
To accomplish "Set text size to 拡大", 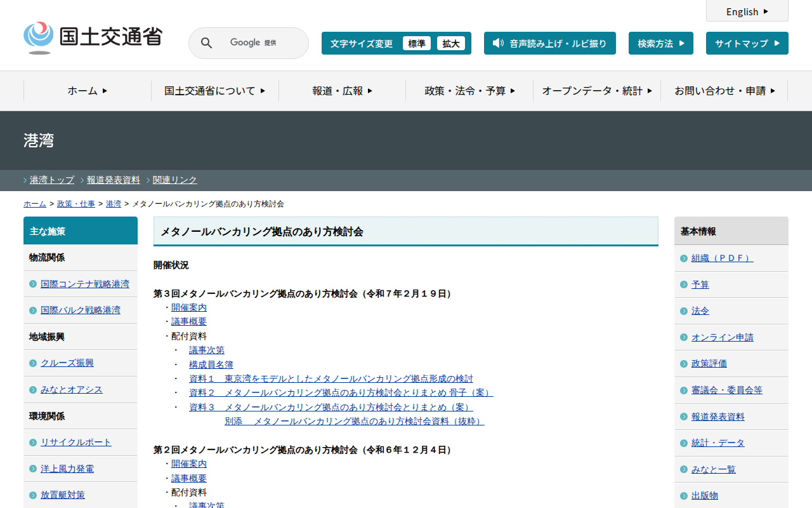I will [x=451, y=43].
